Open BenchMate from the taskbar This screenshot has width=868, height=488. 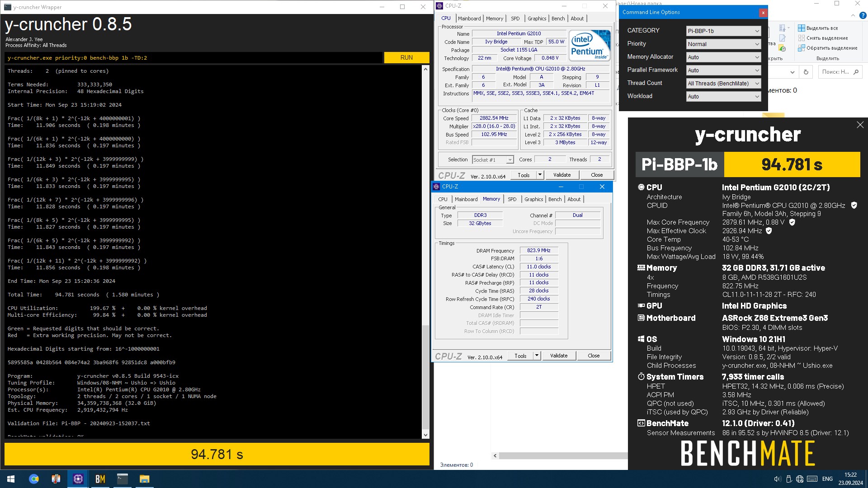pos(100,479)
